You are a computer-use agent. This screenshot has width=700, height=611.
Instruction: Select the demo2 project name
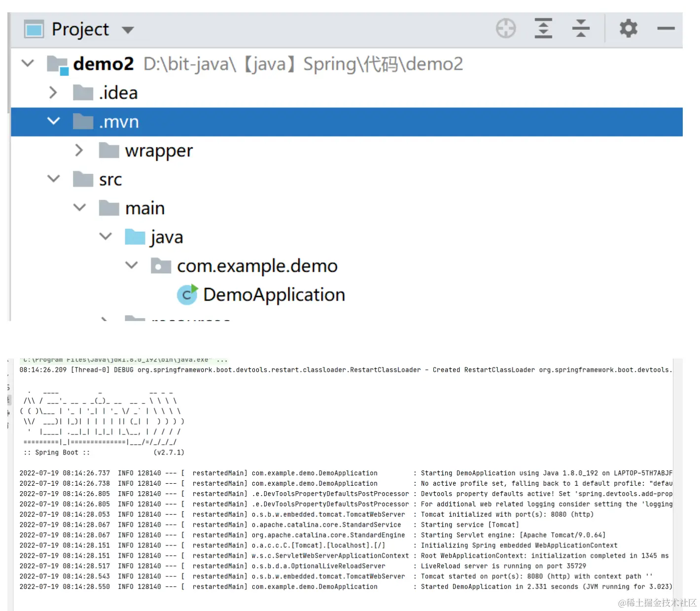coord(104,64)
